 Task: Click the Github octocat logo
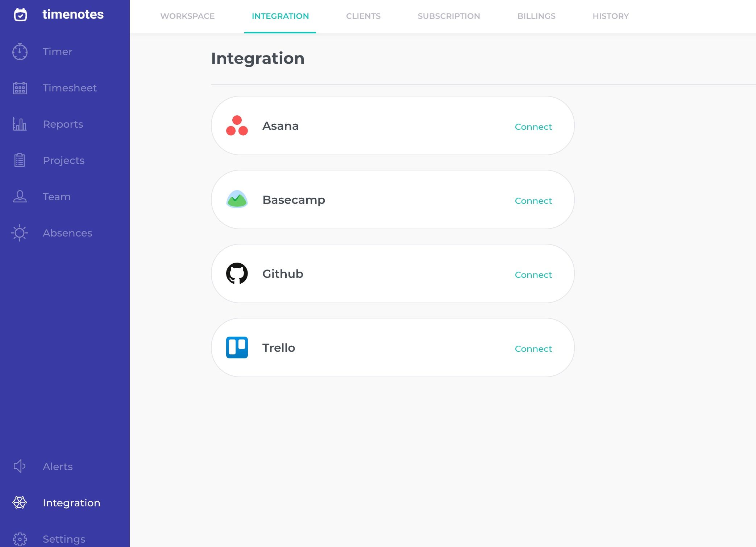(237, 273)
